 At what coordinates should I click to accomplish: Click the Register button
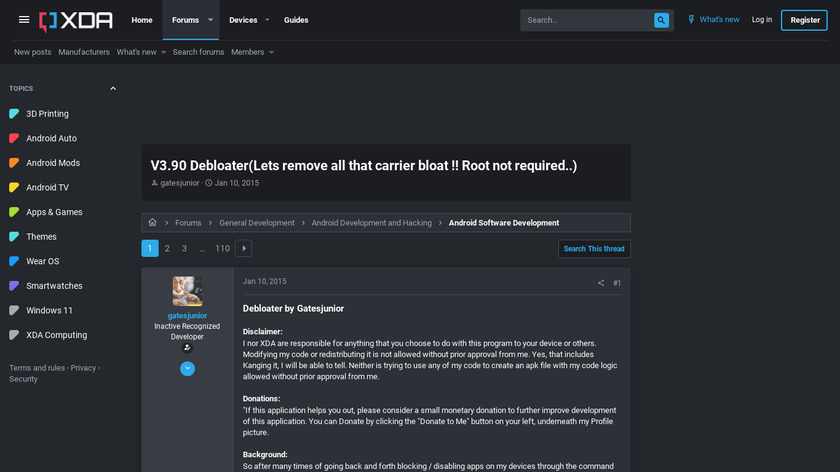(x=804, y=20)
